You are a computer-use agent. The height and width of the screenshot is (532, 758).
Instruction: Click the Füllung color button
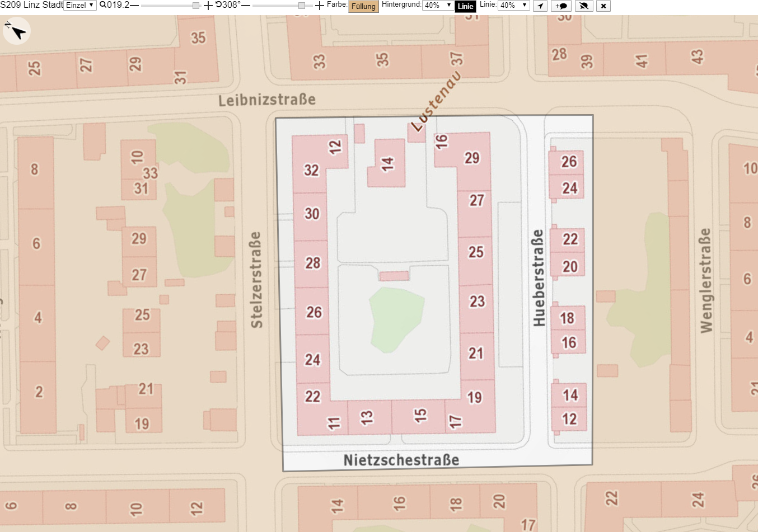[x=363, y=6]
